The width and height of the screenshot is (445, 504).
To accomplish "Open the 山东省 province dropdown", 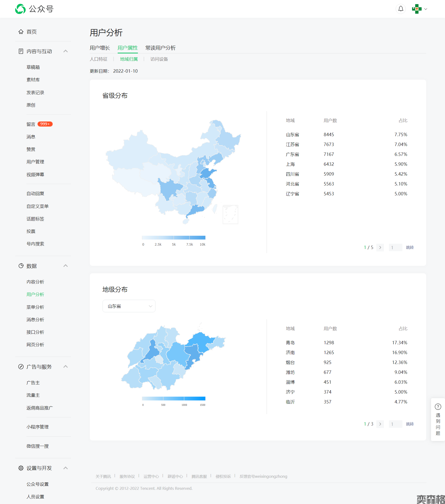I will [x=129, y=306].
